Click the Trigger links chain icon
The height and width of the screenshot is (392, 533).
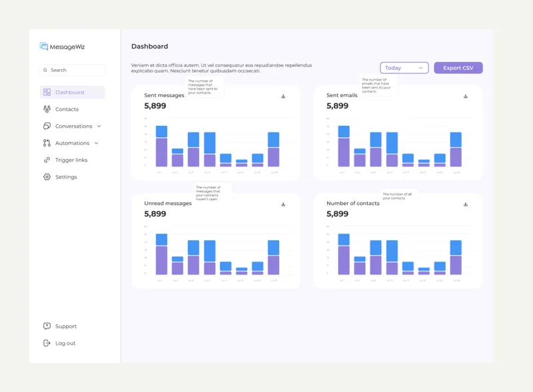tap(47, 160)
